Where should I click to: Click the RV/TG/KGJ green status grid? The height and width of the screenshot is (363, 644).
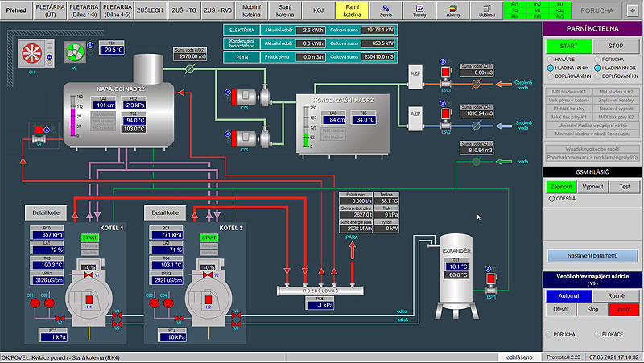point(537,10)
